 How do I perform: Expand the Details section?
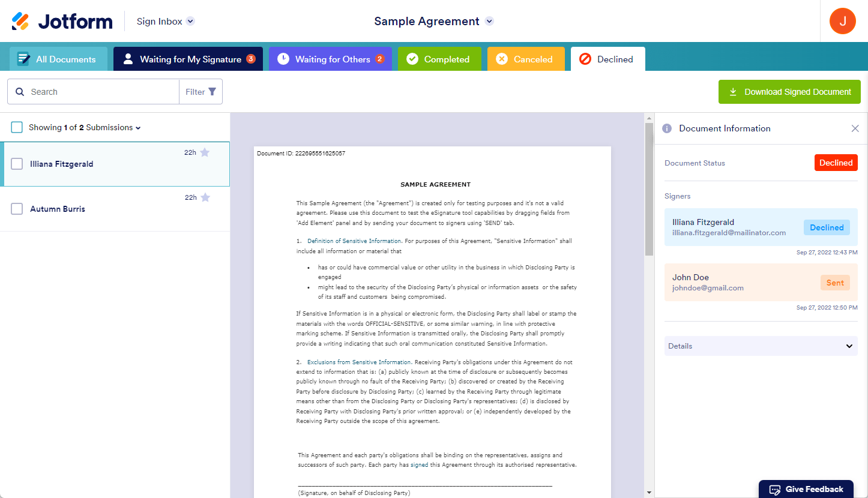point(761,346)
